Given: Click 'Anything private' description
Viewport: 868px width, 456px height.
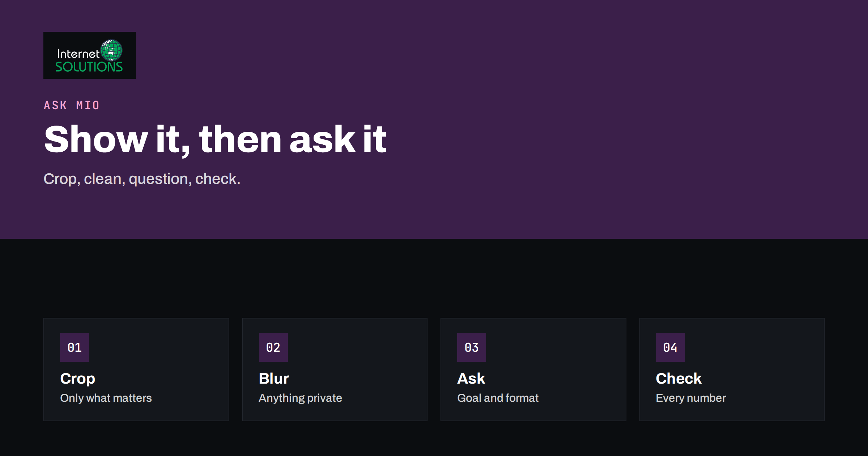Looking at the screenshot, I should click(301, 398).
